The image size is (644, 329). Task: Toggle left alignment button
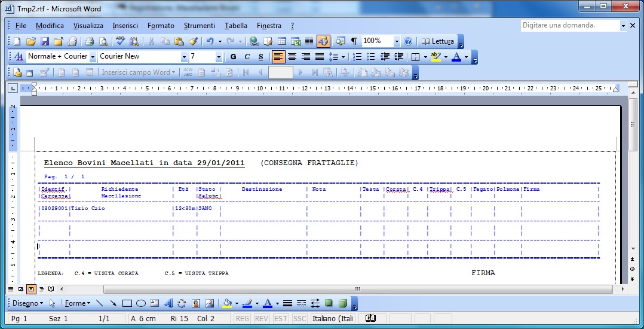pyautogui.click(x=278, y=56)
